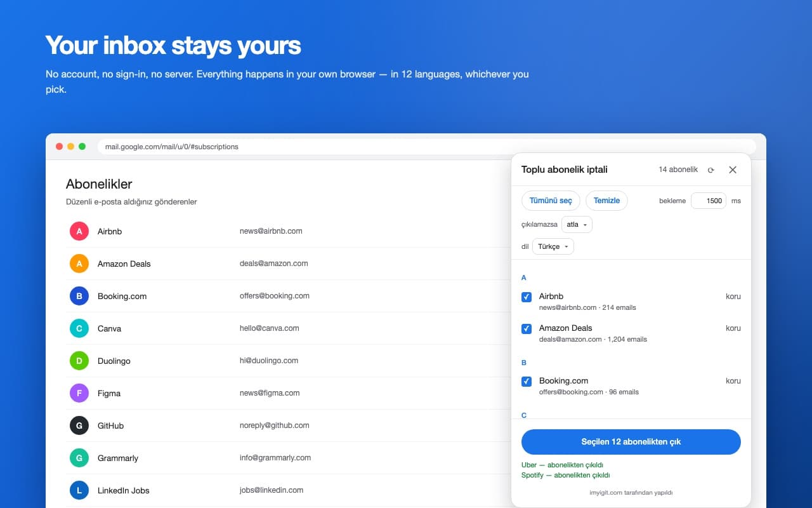Click the browser address bar with mail.google.com

[x=426, y=147]
